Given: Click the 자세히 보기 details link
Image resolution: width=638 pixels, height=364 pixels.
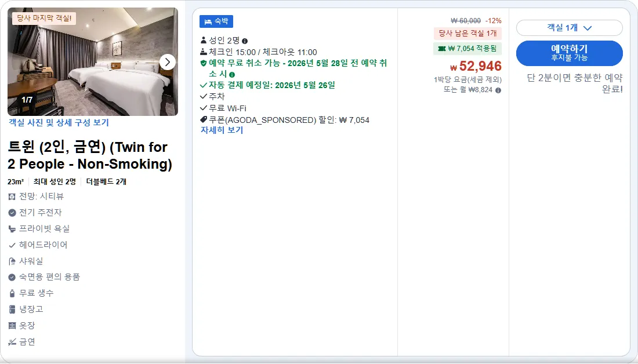Looking at the screenshot, I should (222, 130).
